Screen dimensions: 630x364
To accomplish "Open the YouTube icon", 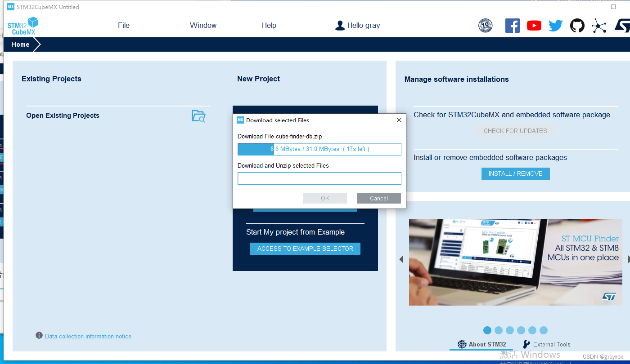I will (x=534, y=26).
